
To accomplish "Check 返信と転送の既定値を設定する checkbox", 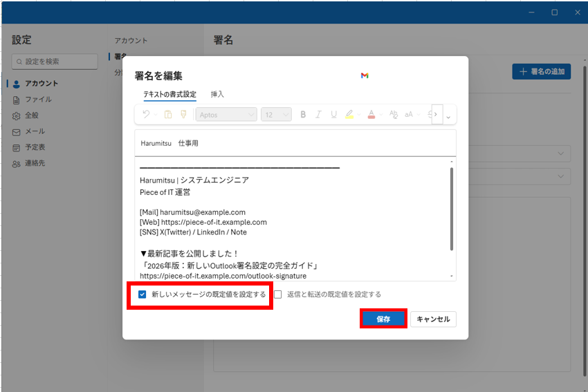I will [278, 295].
